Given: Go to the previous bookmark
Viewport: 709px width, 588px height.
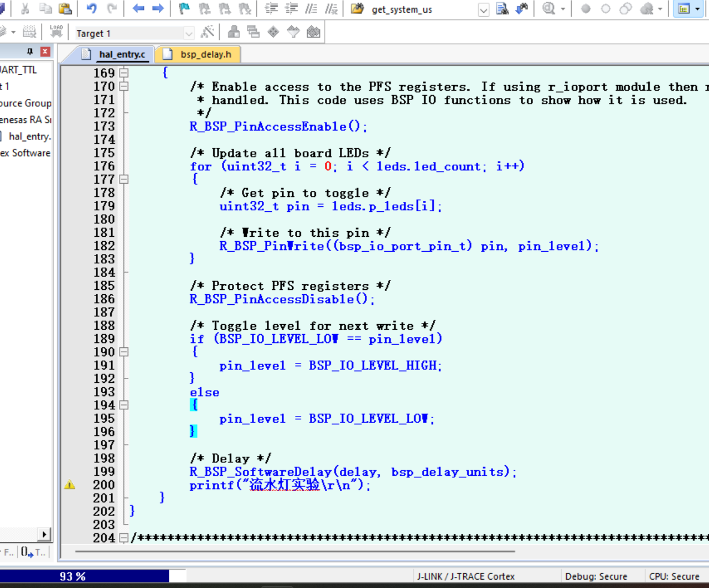Looking at the screenshot, I should (204, 9).
